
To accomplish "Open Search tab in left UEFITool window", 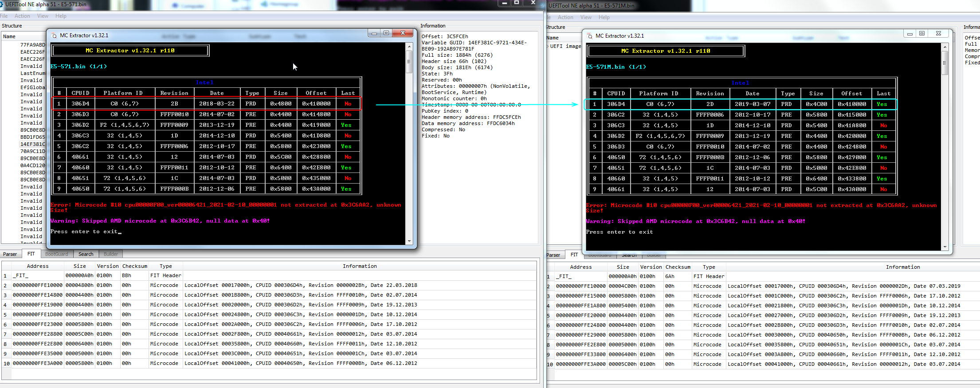I will [x=86, y=254].
